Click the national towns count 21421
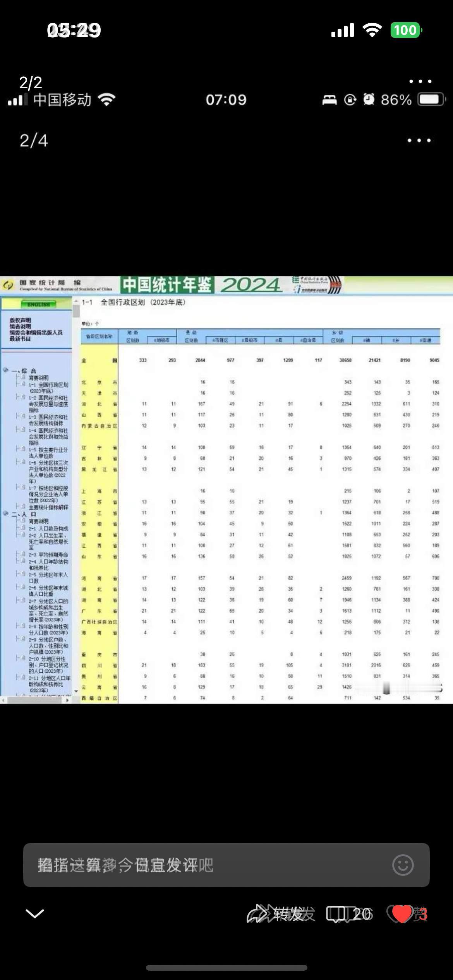Viewport: 453px width, 980px height. 374,360
